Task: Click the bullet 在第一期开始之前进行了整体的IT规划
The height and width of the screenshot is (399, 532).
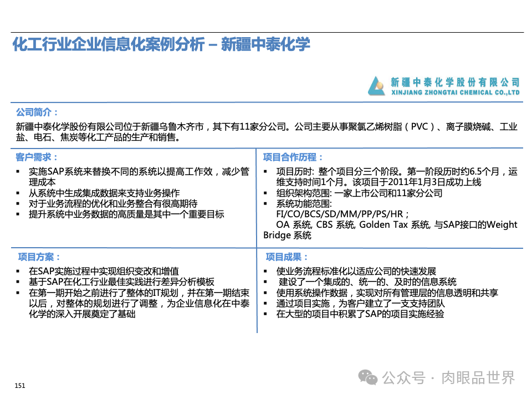Action: click(139, 303)
